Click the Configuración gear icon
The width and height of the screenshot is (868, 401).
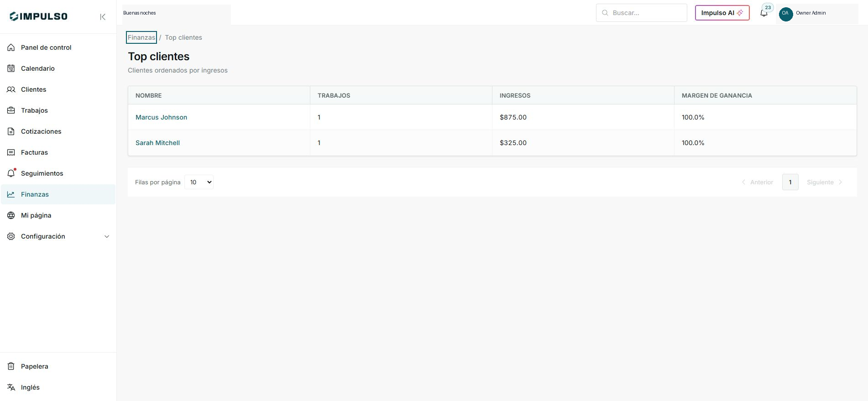11,236
